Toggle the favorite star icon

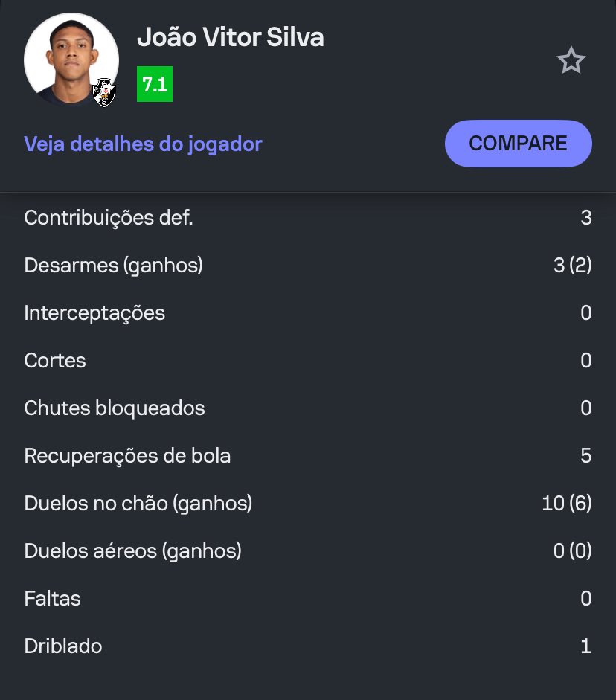571,61
